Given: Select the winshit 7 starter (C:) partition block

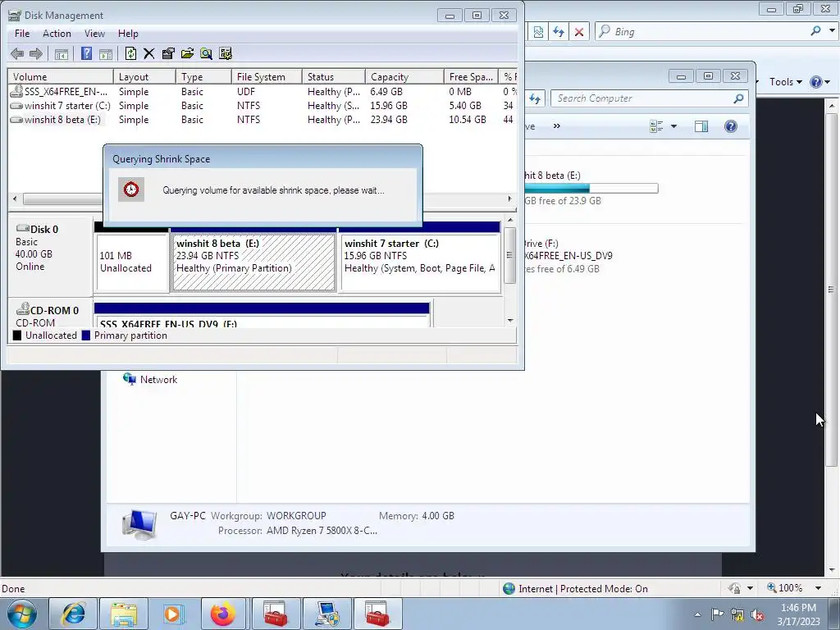Looking at the screenshot, I should 420,262.
